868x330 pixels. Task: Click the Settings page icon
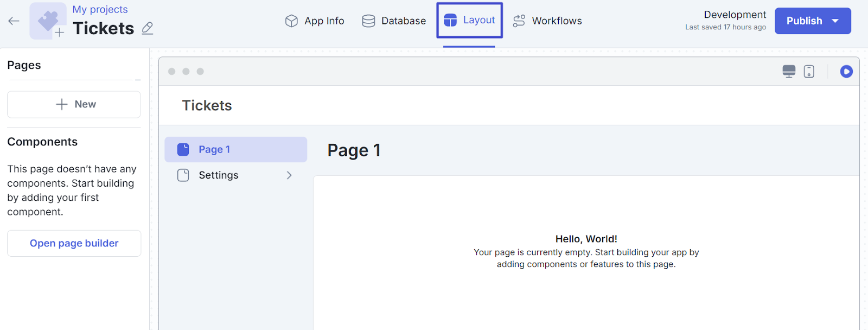click(183, 175)
